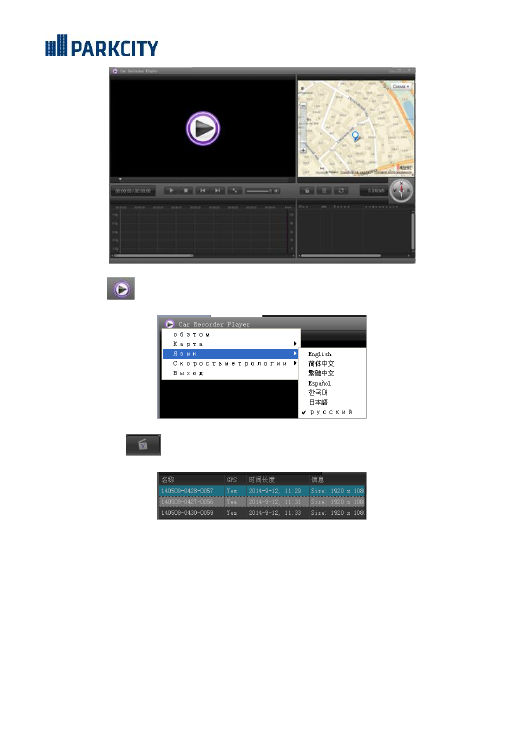The width and height of the screenshot is (510, 737).
Task: Adjust the volume slider
Action: coord(262,190)
